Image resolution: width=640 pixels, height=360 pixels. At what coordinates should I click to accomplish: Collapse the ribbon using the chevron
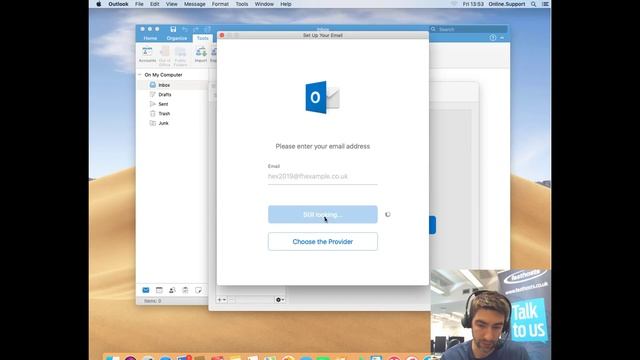pyautogui.click(x=502, y=38)
